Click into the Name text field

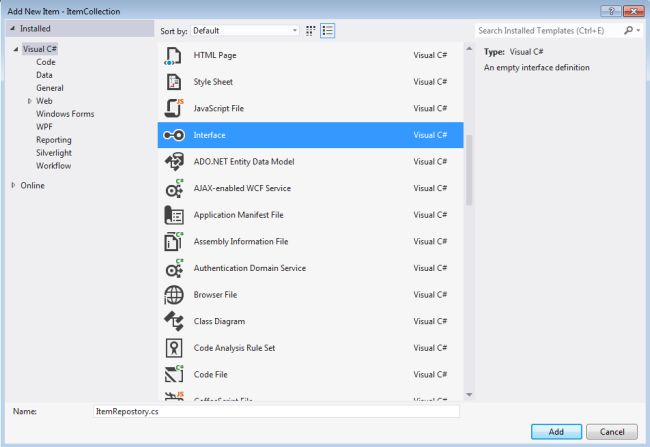tap(276, 411)
